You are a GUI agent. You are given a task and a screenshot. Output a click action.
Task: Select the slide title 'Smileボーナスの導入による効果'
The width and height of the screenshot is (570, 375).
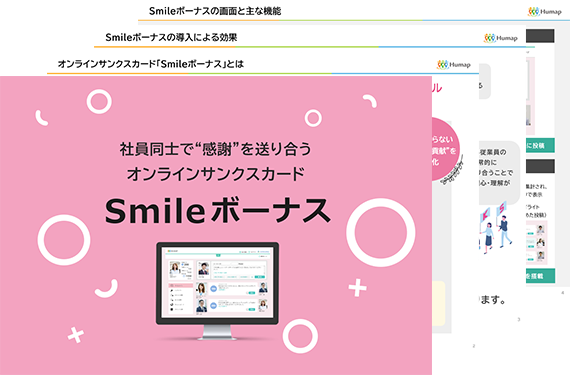171,37
